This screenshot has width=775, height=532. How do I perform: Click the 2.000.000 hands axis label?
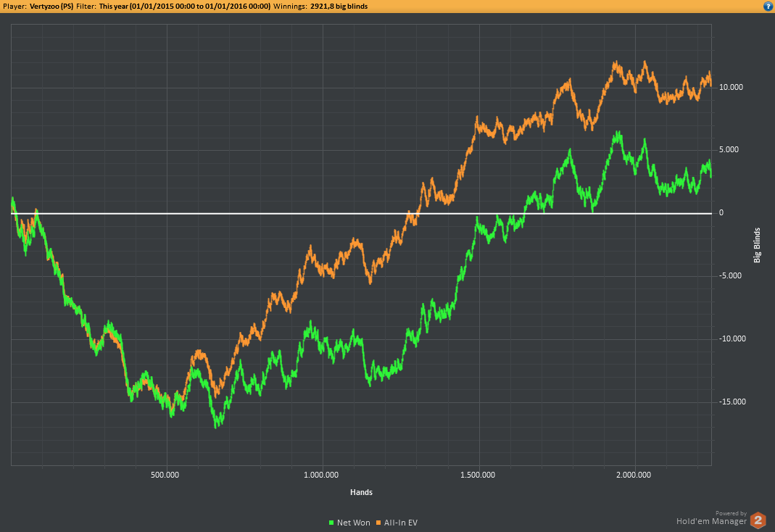coord(634,475)
